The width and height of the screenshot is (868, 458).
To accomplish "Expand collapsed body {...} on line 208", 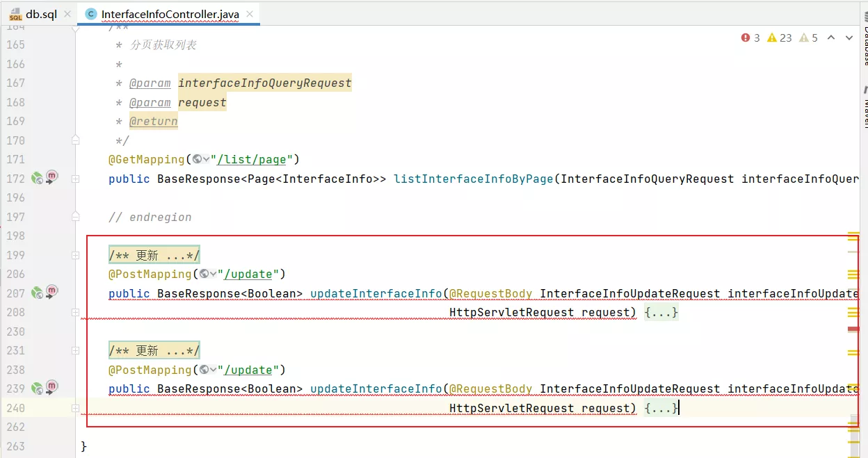I will [661, 313].
